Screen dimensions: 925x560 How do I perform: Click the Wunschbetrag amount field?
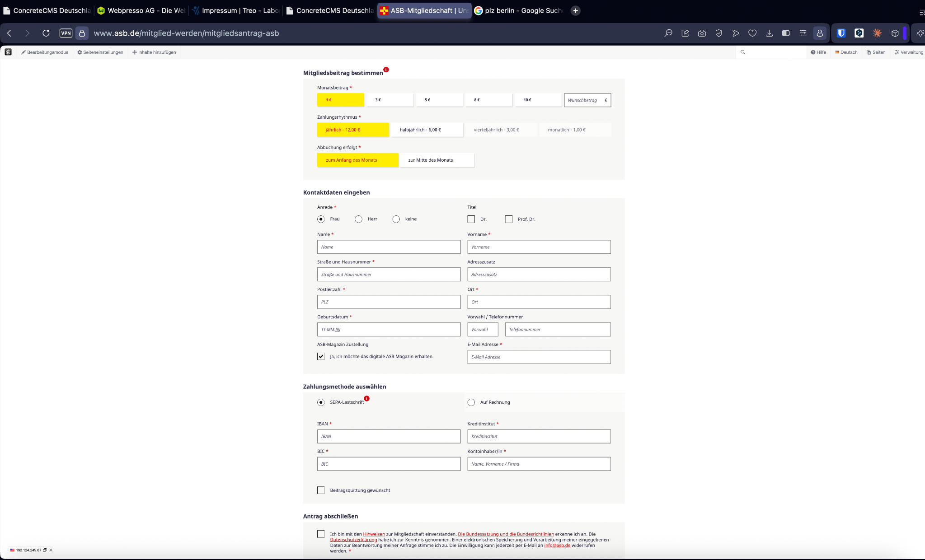[587, 100]
